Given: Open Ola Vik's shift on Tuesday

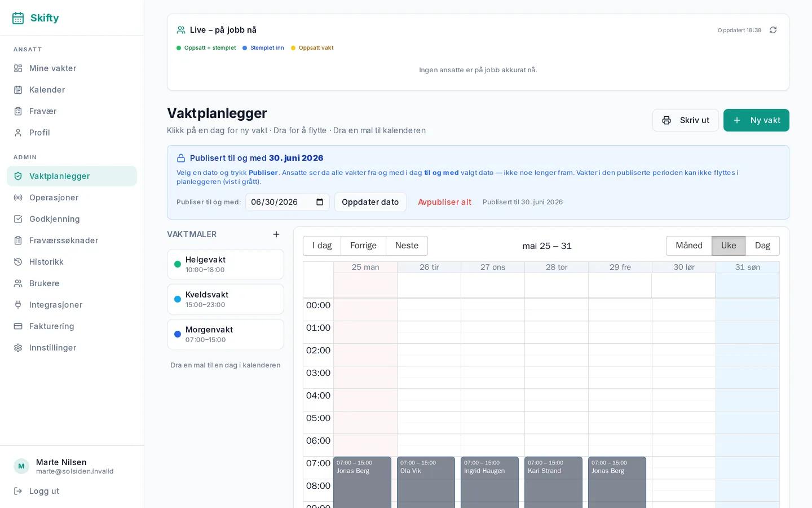Looking at the screenshot, I should click(426, 482).
